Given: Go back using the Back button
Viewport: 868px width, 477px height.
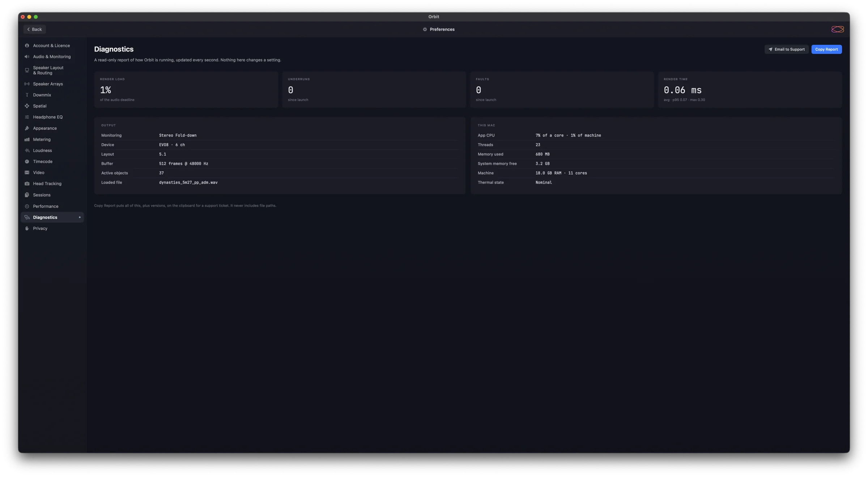Looking at the screenshot, I should point(35,29).
